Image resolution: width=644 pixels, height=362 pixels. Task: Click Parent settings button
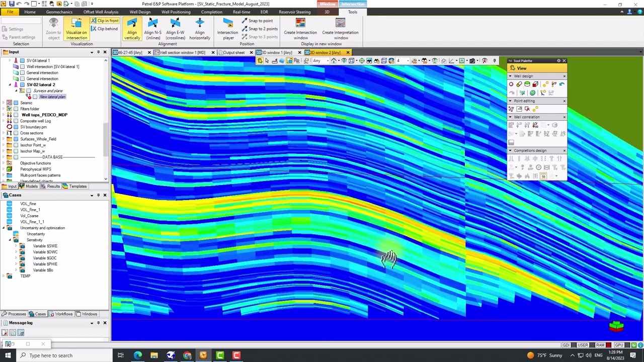click(18, 37)
